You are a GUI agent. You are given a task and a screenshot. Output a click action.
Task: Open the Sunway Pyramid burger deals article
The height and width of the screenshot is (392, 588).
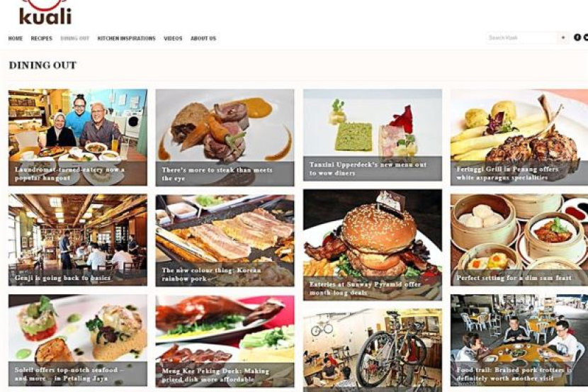[373, 245]
